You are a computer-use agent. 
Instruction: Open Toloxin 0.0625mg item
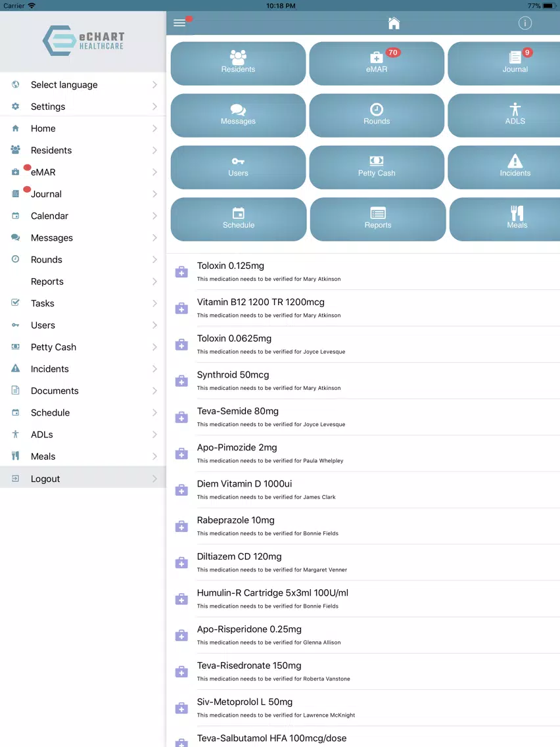pos(363,345)
